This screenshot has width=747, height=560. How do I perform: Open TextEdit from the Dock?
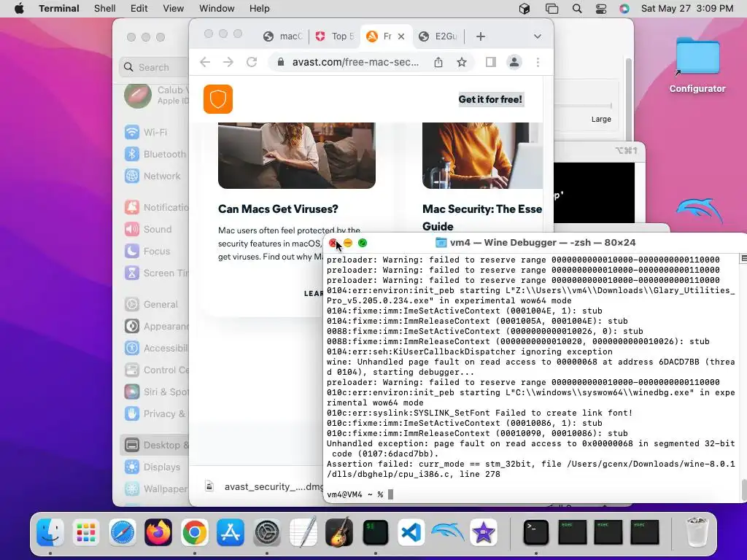[x=303, y=532]
